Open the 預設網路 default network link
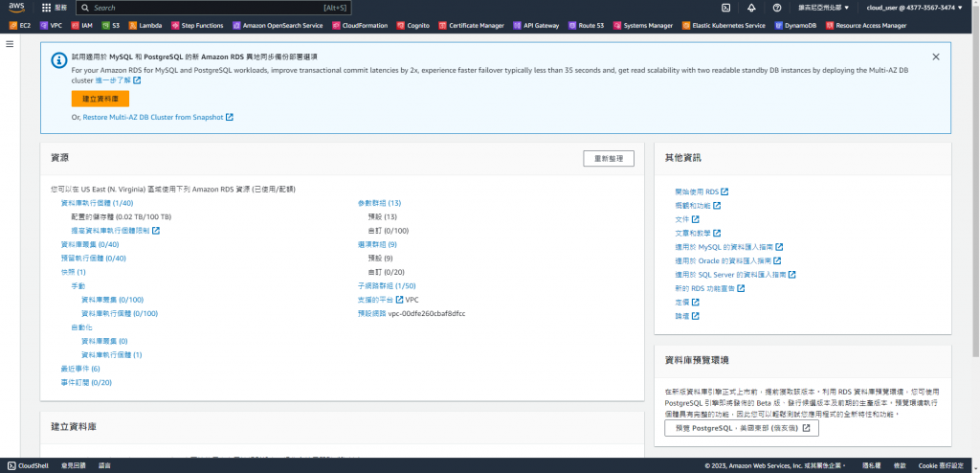The image size is (980, 473). click(371, 313)
